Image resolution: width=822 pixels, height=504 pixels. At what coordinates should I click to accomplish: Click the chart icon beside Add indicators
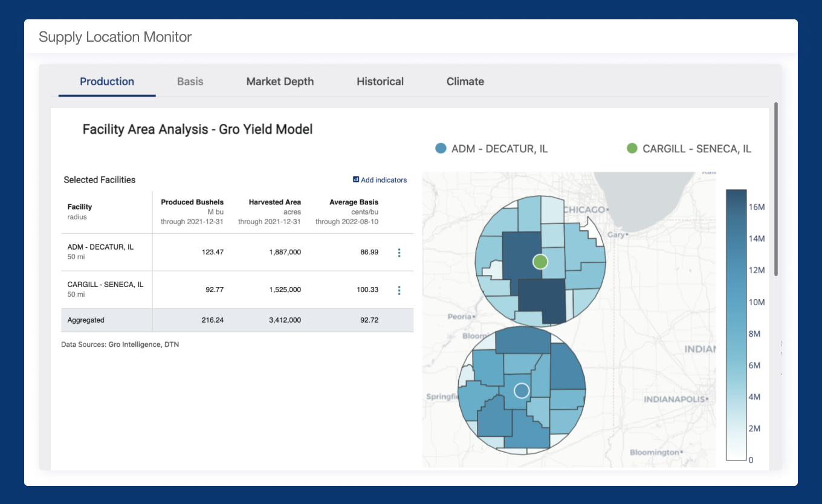pos(356,179)
